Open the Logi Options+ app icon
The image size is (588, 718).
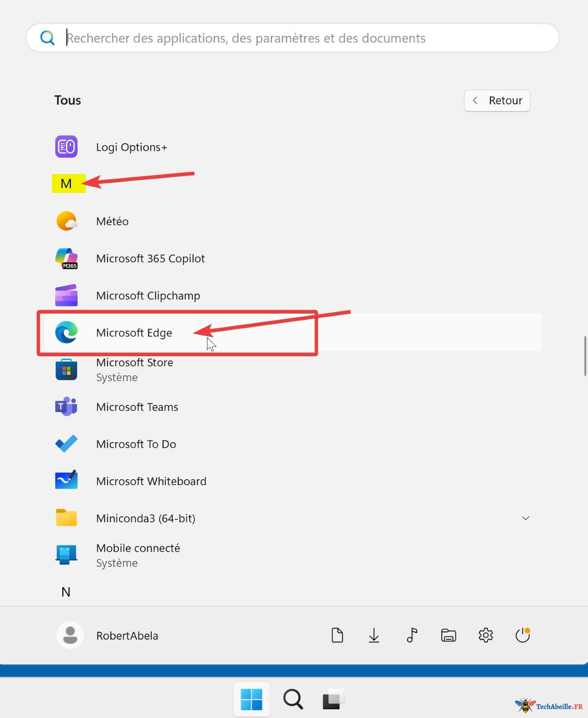(x=66, y=147)
